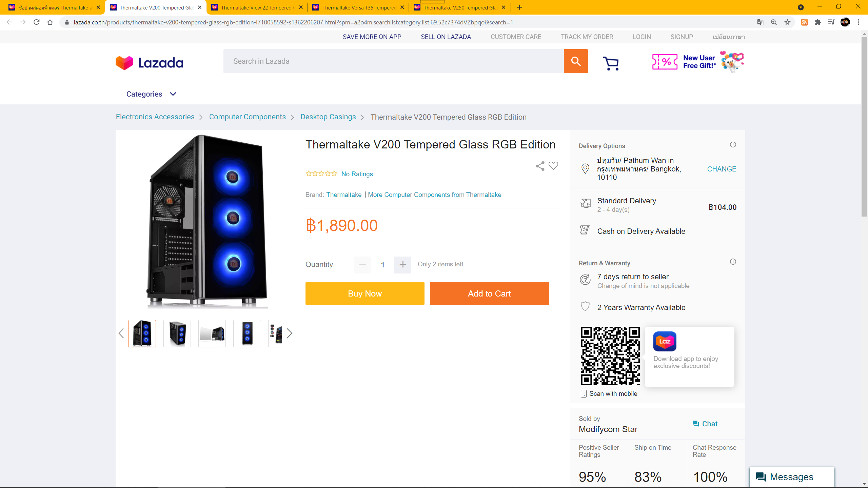Open Return & Warranty info icon
The image size is (868, 488).
[x=733, y=262]
